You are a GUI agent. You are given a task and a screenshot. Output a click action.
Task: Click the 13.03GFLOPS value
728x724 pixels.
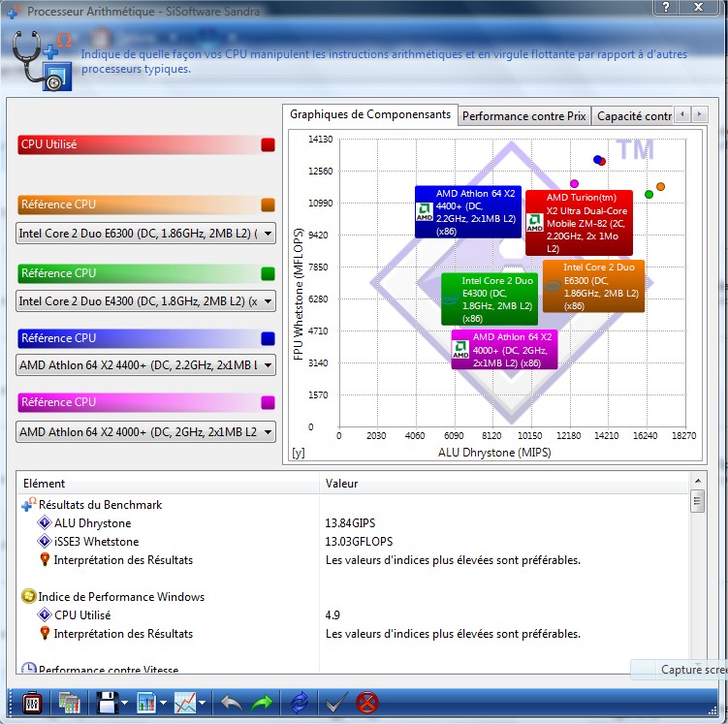coord(359,541)
